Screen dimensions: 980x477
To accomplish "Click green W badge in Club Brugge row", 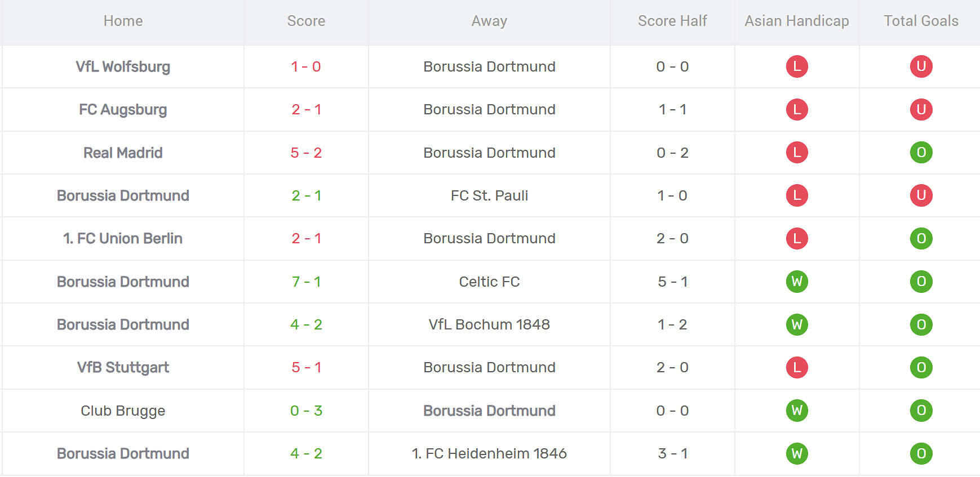I will point(797,411).
